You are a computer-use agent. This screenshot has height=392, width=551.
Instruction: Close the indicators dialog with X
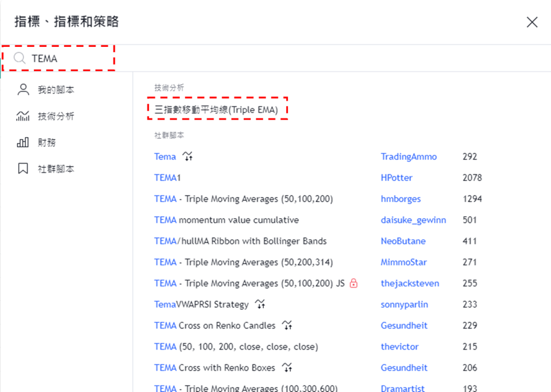(x=532, y=22)
